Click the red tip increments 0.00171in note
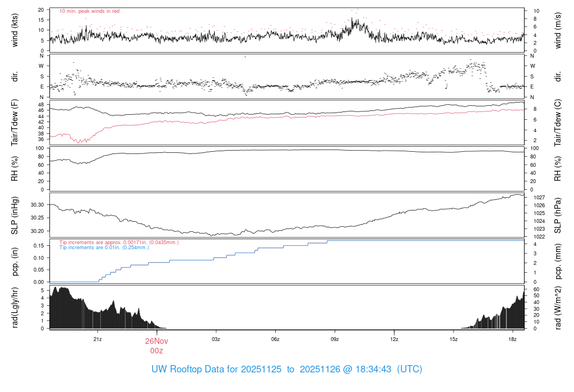 pos(119,242)
